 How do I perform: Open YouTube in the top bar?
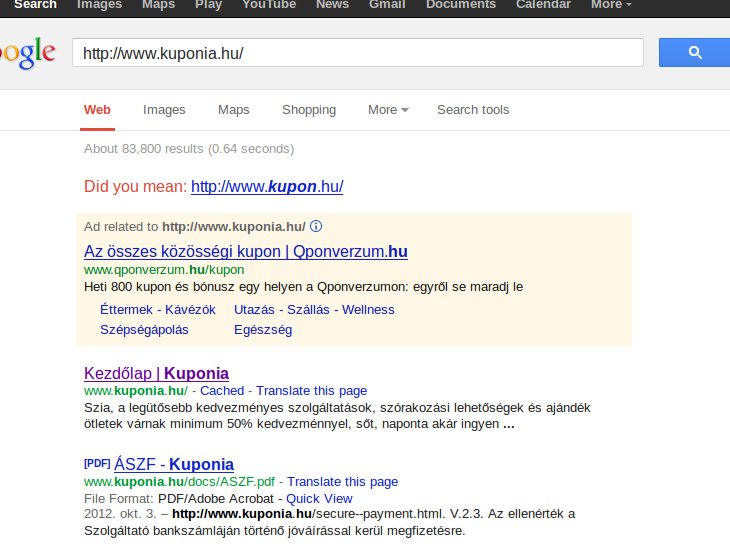[x=269, y=5]
